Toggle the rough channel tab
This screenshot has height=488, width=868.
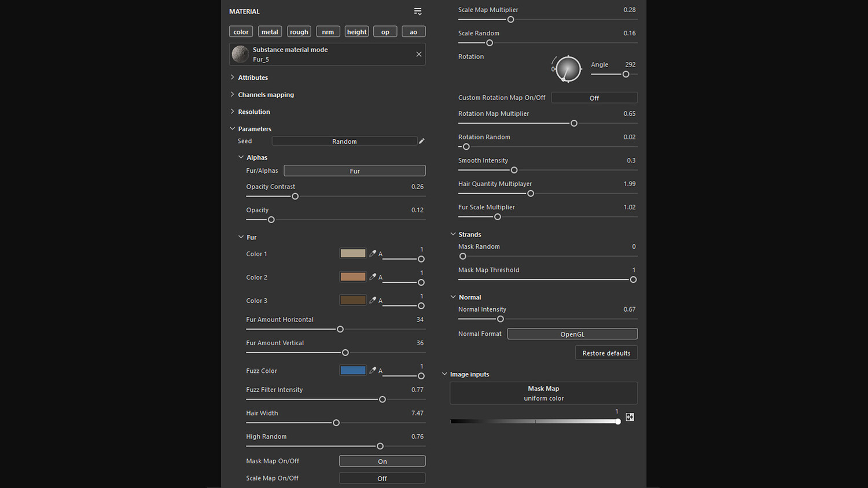(x=299, y=32)
